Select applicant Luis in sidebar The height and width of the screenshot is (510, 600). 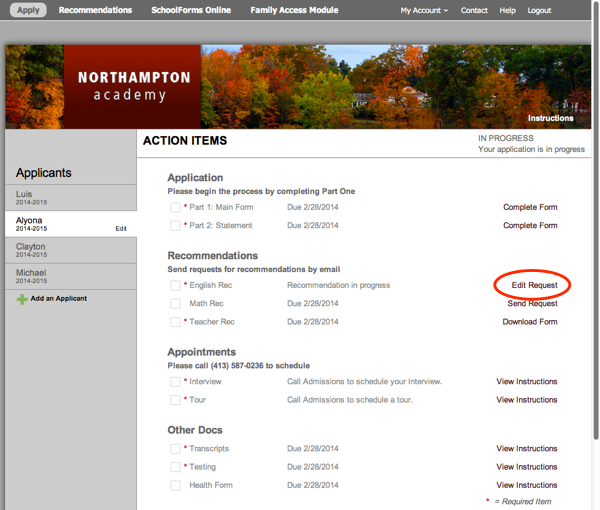coord(70,197)
